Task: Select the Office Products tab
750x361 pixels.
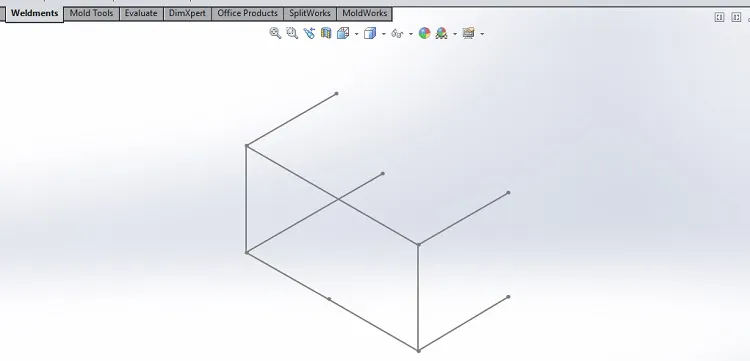Action: pyautogui.click(x=247, y=13)
